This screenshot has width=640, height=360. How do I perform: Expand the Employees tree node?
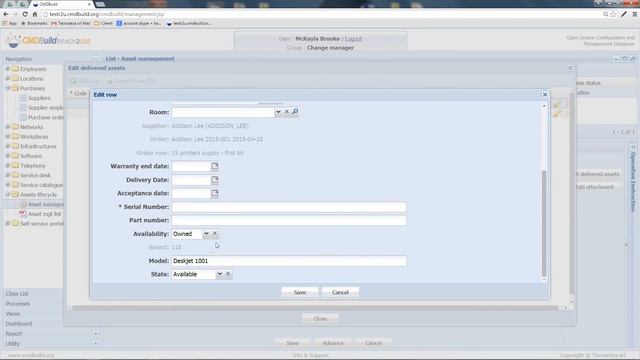pyautogui.click(x=8, y=69)
